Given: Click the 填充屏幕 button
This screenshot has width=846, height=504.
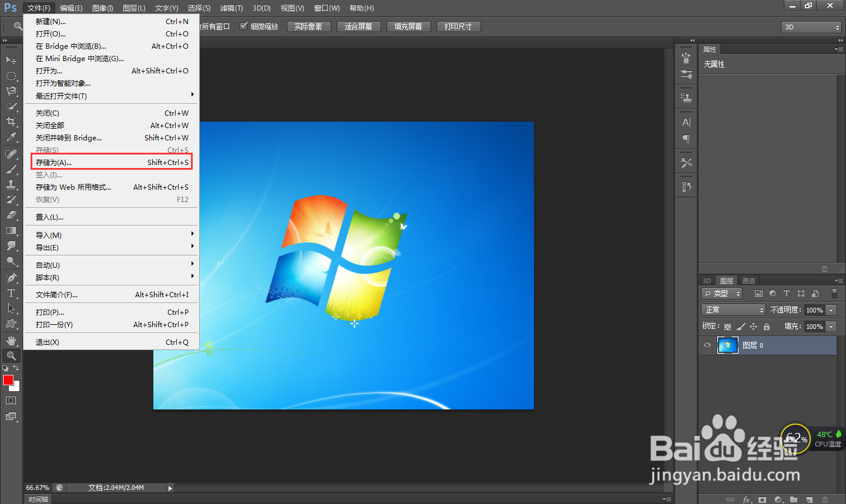Looking at the screenshot, I should (x=408, y=27).
